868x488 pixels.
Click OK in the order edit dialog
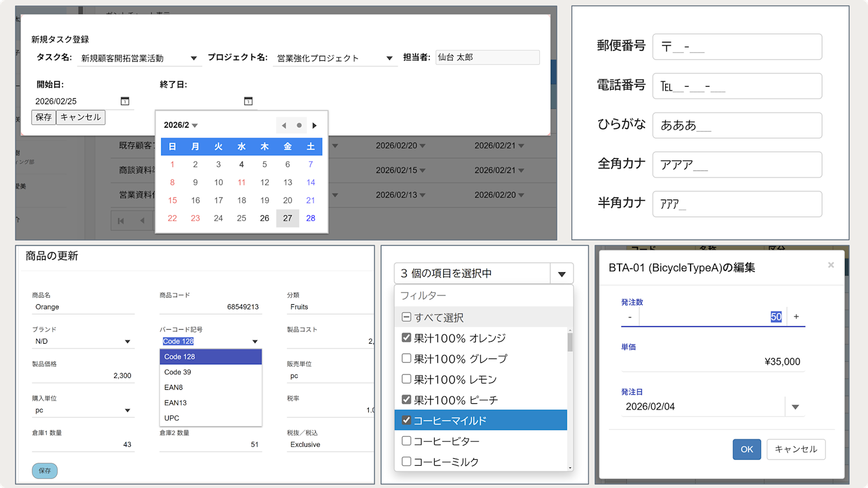pos(747,450)
